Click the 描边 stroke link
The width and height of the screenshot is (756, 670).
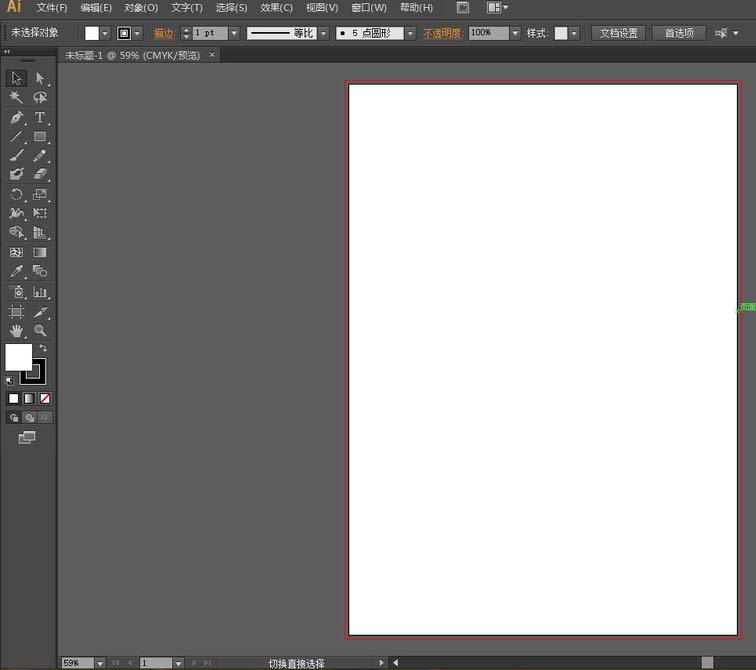163,33
